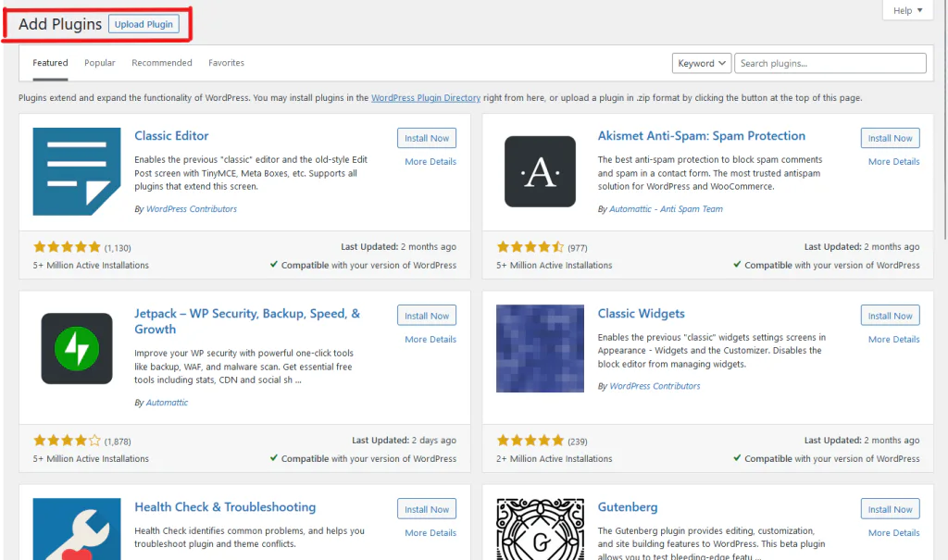Click the Akismet star rating (977)

530,247
